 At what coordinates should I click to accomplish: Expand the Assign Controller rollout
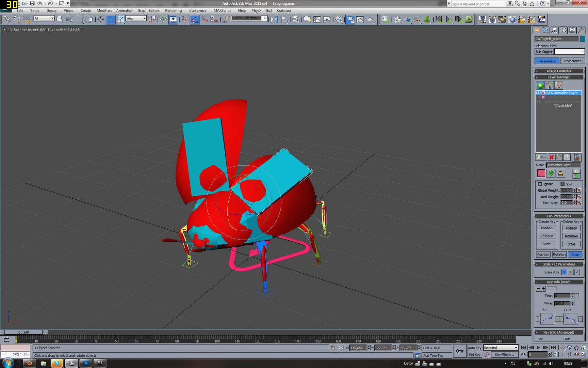(559, 71)
